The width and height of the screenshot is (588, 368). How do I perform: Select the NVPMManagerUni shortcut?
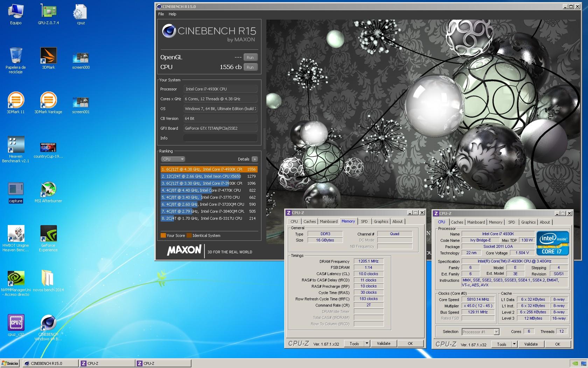coord(16,283)
